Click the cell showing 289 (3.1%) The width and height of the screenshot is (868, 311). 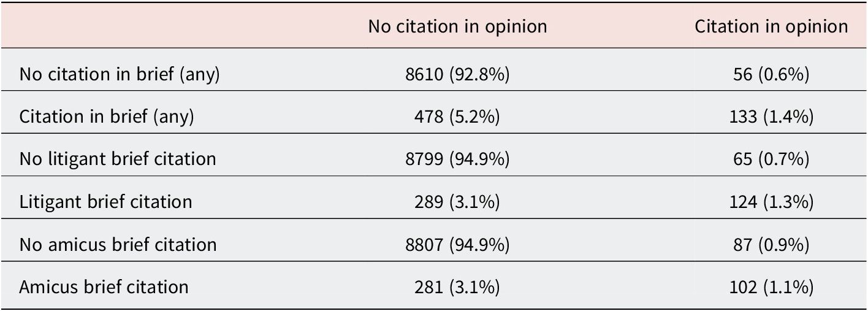(457, 201)
